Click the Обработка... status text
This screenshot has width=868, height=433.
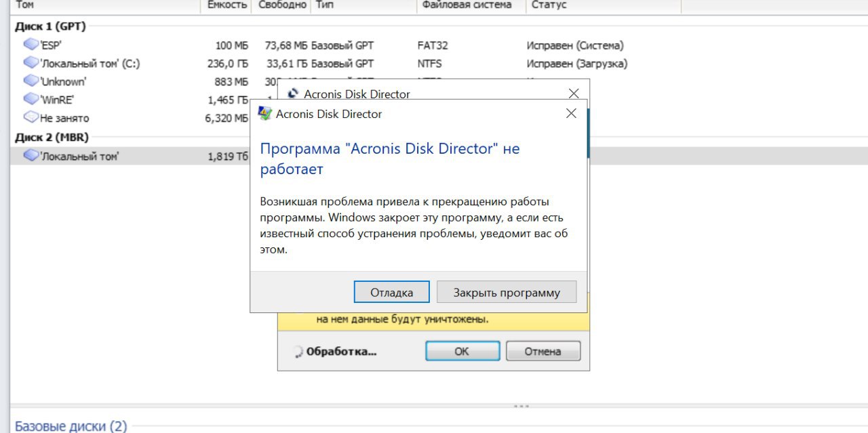(341, 352)
